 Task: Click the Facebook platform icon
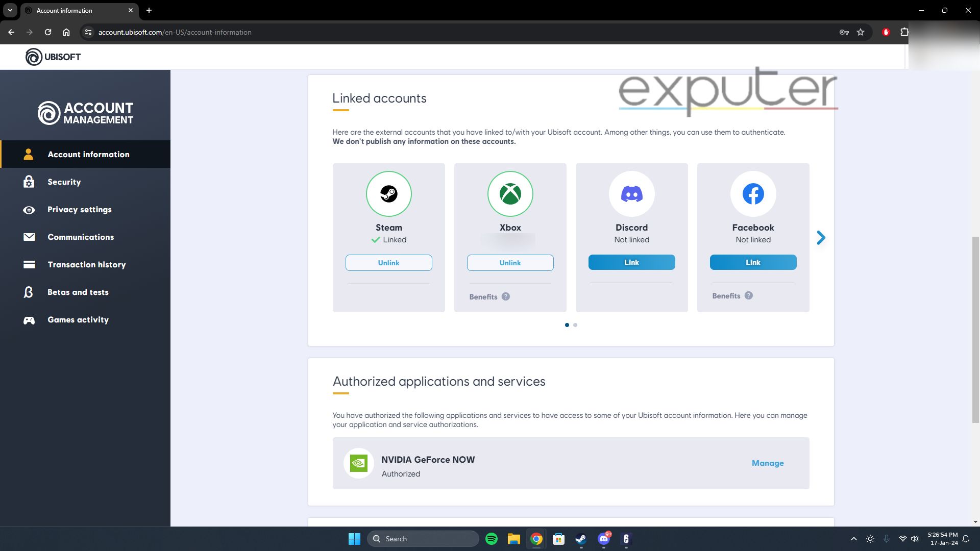pos(752,194)
